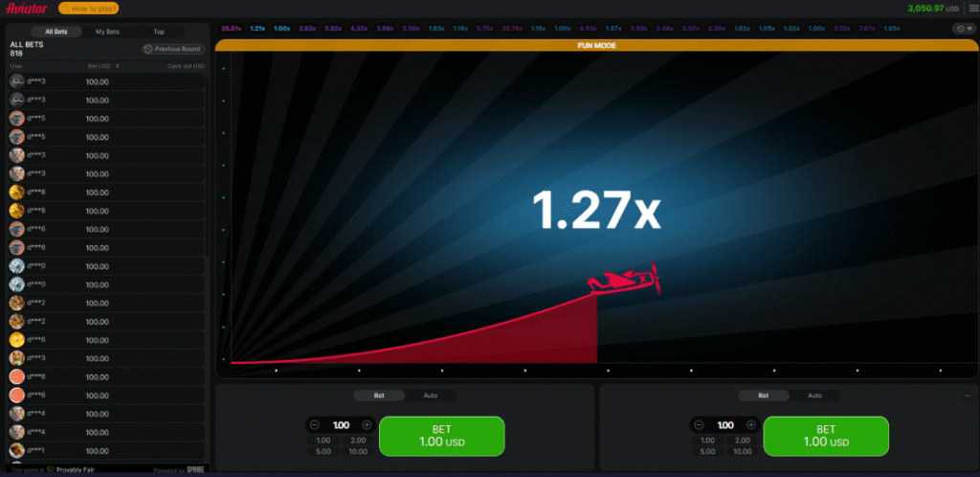Open the 3.50x history result
The width and height of the screenshot is (980, 477).
411,28
